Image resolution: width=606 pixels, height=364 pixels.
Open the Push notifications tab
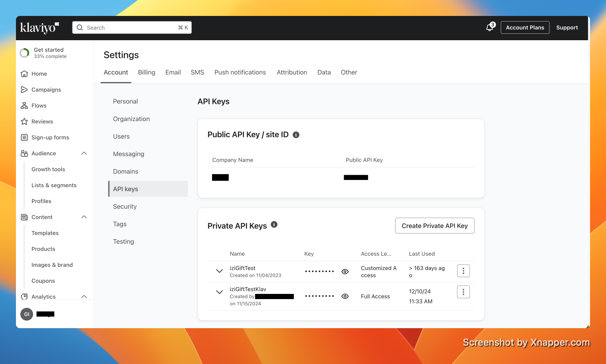pos(240,72)
